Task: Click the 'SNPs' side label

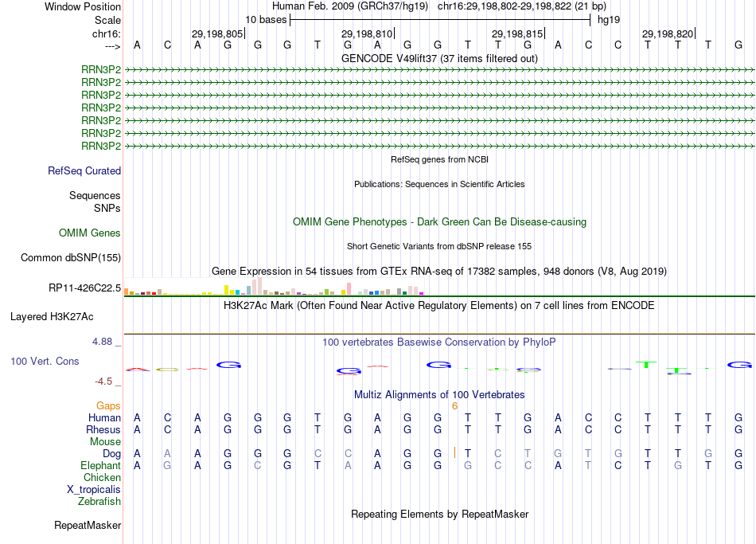Action: (x=107, y=208)
